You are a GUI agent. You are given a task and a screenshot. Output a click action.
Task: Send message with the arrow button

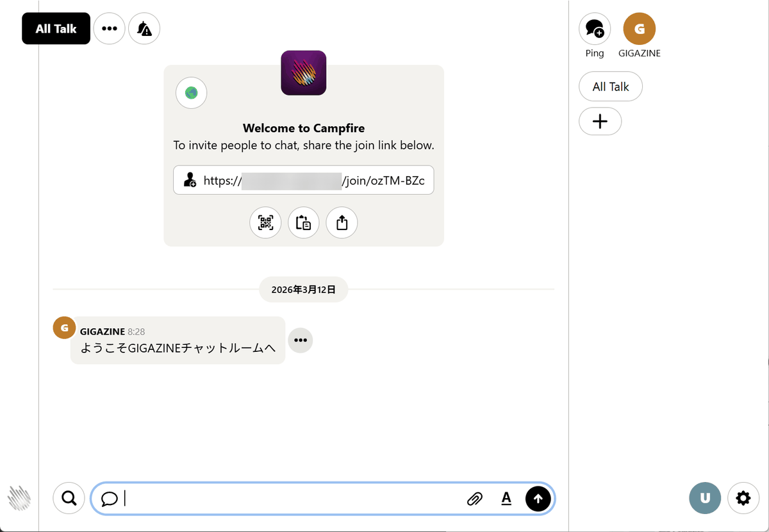coord(538,499)
